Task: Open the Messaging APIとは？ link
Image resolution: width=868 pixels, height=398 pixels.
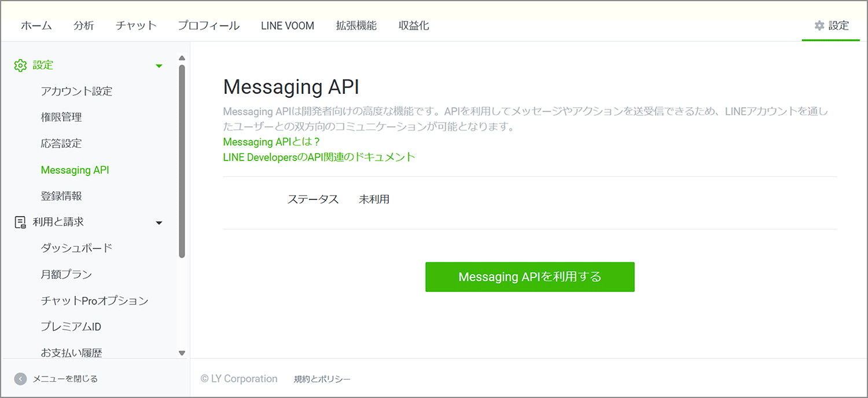Action: click(x=271, y=142)
